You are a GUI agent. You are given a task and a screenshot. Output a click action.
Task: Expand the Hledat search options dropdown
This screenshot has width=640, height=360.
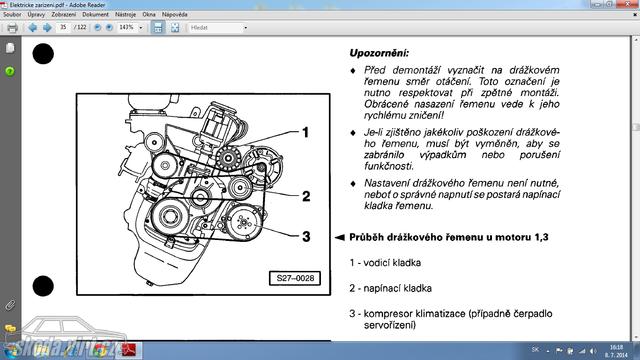point(245,28)
